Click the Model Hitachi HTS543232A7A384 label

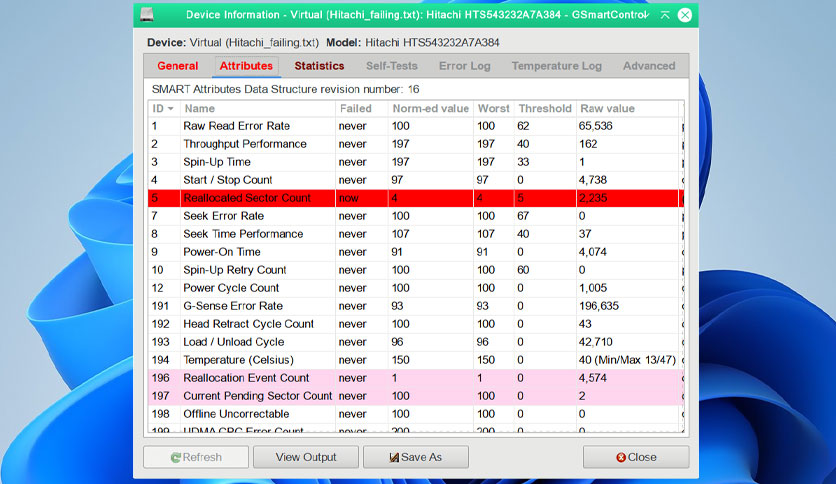[413, 43]
